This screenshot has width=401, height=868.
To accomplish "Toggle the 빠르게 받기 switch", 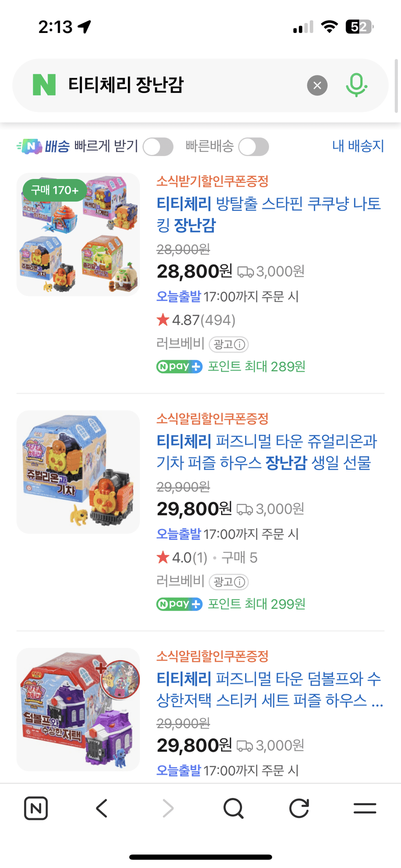I will tap(158, 147).
